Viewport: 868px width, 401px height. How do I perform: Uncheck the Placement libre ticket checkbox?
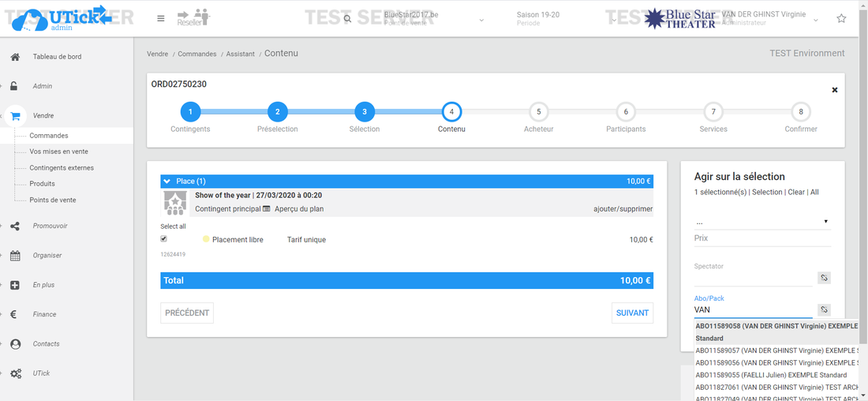click(164, 238)
